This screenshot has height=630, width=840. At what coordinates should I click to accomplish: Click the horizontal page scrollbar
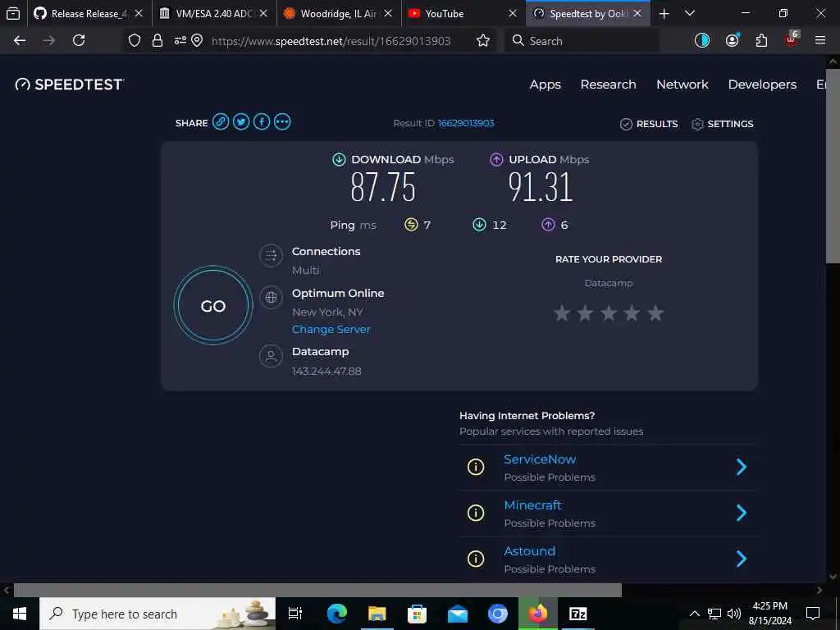[x=317, y=590]
